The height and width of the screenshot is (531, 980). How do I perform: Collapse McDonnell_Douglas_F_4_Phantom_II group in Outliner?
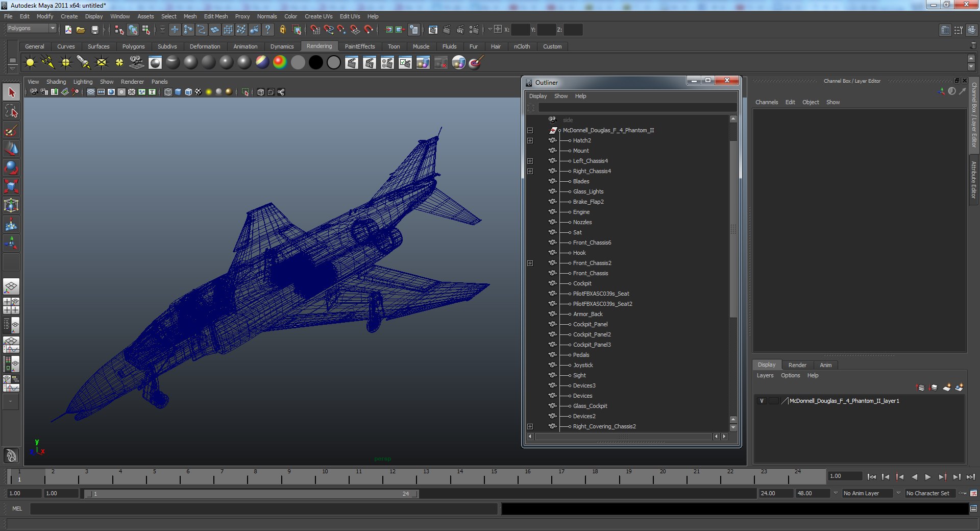pyautogui.click(x=530, y=130)
